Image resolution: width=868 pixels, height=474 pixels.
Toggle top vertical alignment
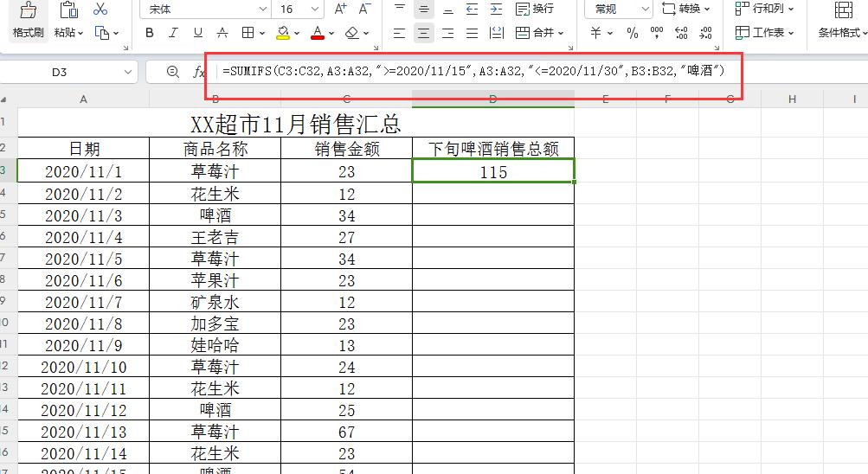point(399,9)
